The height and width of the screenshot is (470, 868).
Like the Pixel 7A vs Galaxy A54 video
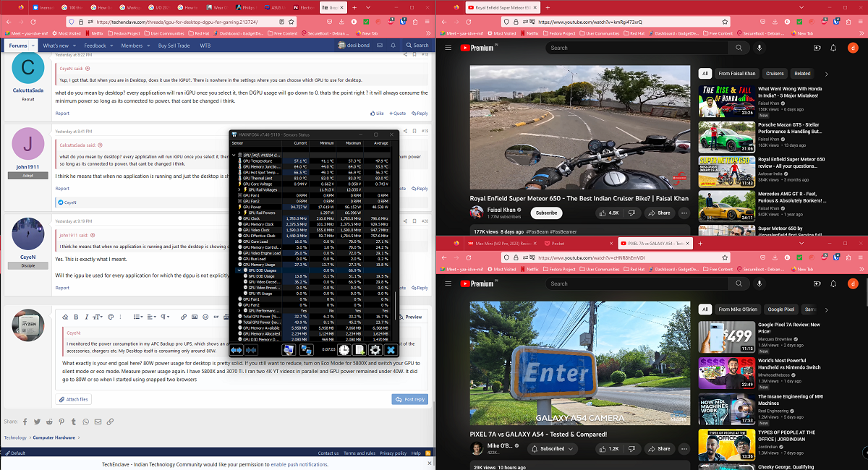tap(609, 448)
